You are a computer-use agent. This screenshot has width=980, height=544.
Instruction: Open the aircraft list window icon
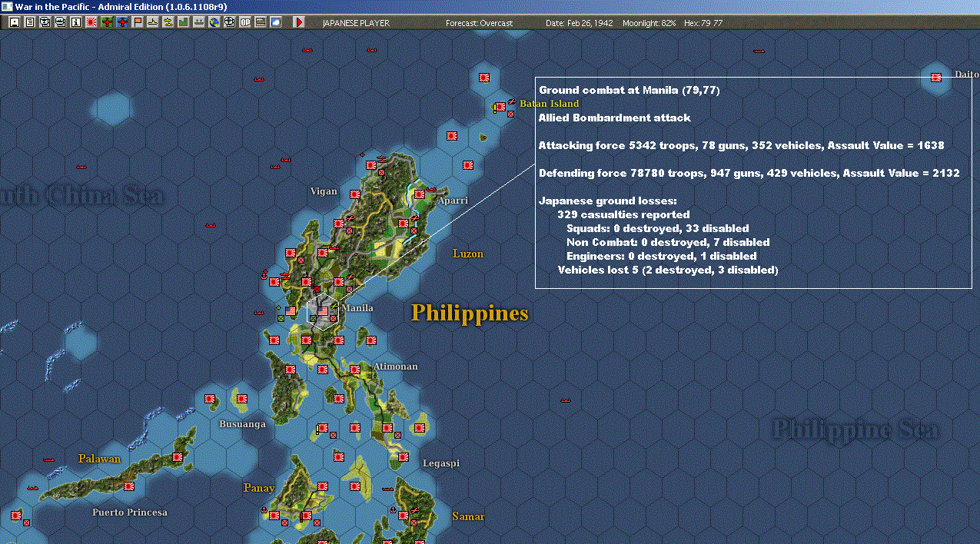coord(45,22)
